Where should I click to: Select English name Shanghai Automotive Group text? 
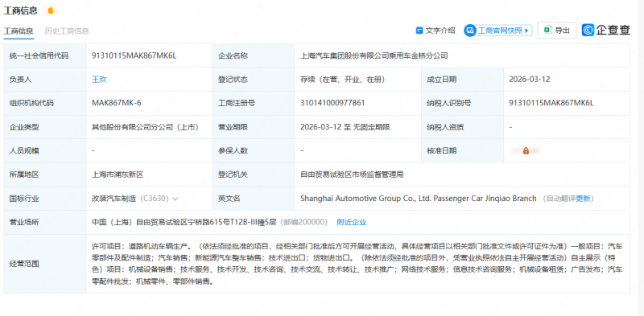tap(418, 199)
